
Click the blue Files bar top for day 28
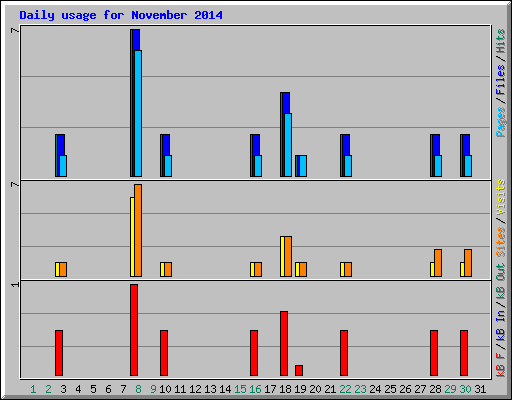pyautogui.click(x=436, y=144)
